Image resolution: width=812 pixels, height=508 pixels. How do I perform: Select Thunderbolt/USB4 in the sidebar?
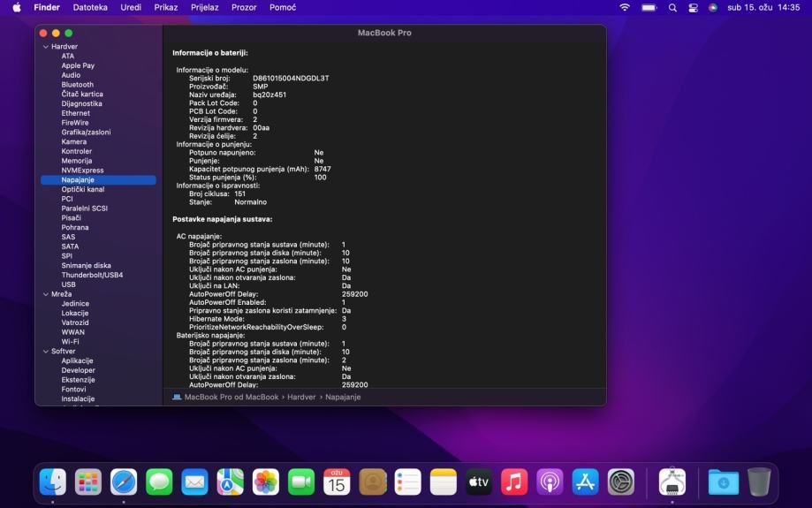92,275
